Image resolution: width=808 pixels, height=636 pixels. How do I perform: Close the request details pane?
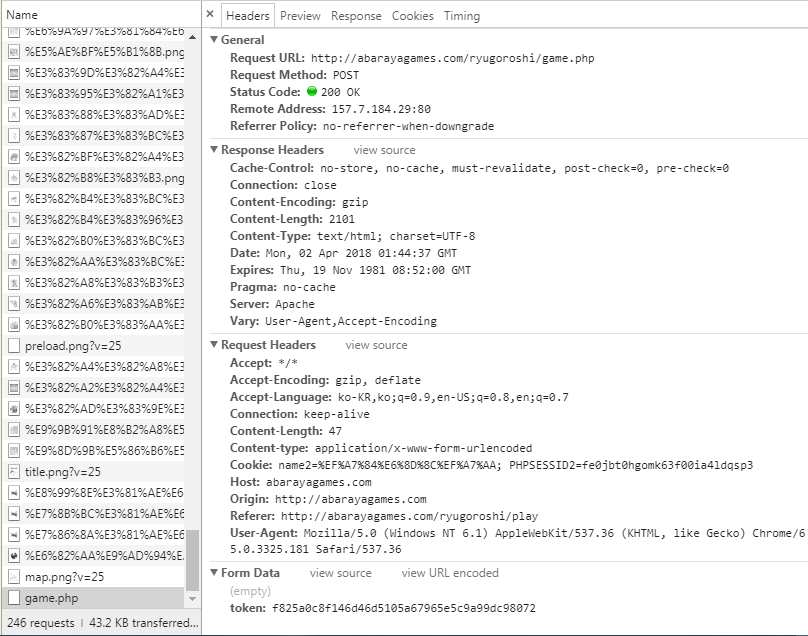(210, 15)
